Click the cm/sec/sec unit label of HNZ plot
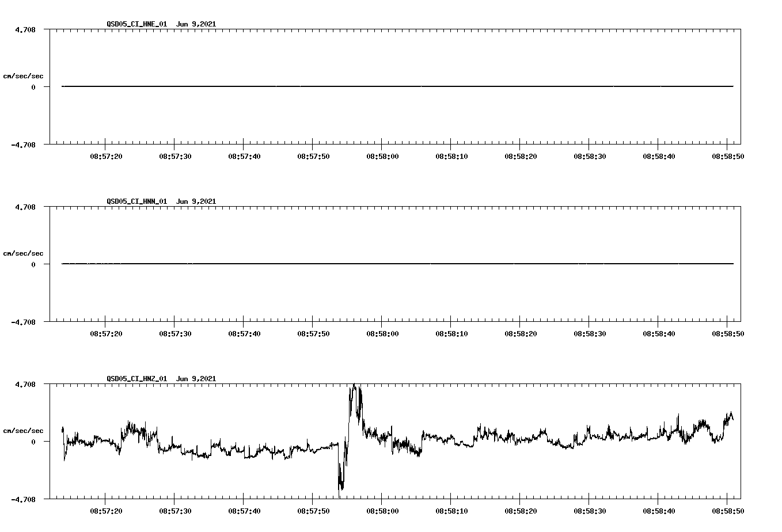The width and height of the screenshot is (782, 532). tap(23, 431)
